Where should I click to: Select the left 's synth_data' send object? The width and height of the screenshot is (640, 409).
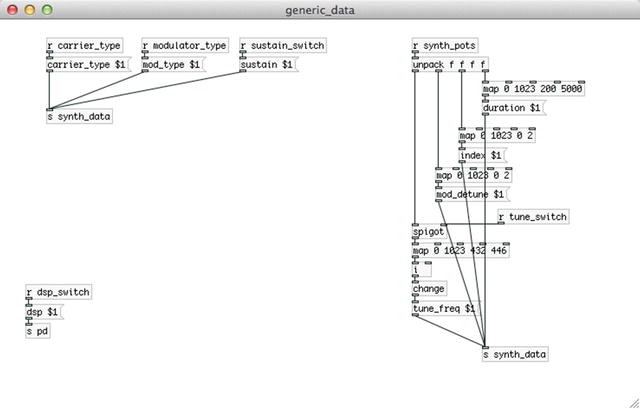tap(80, 116)
